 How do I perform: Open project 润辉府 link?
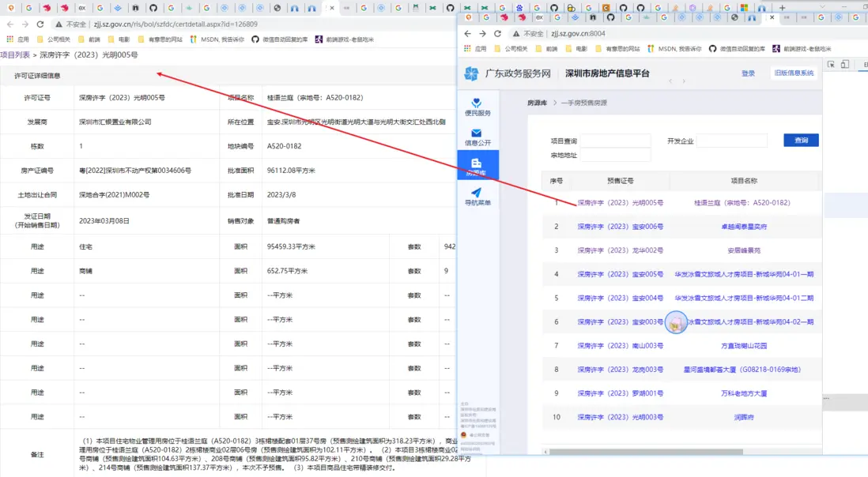(743, 417)
